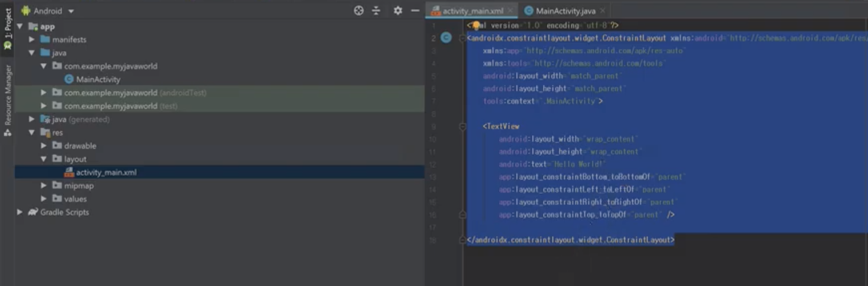The width and height of the screenshot is (868, 286).
Task: Open project panel settings gear
Action: (398, 11)
